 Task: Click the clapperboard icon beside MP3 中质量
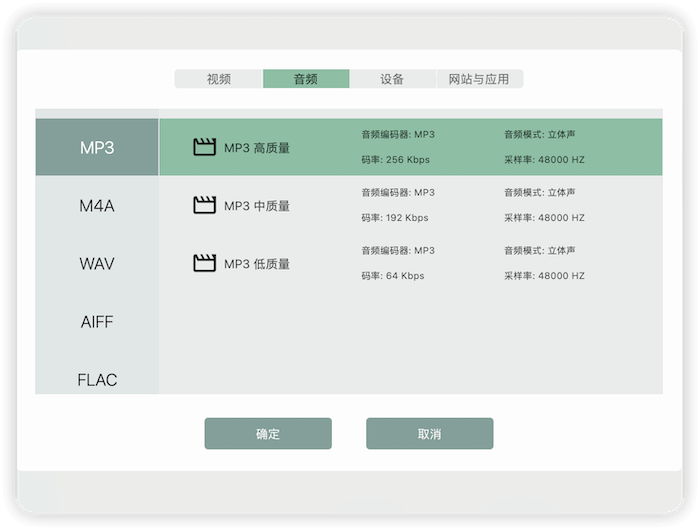click(204, 205)
